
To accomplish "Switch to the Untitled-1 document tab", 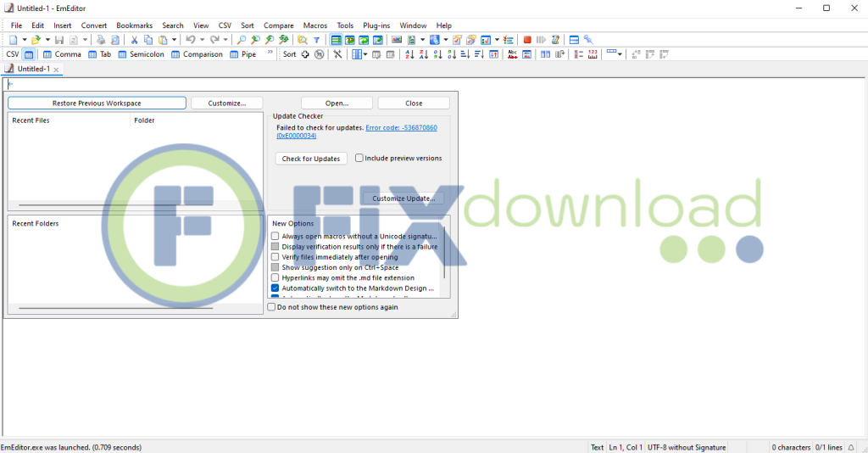I will (x=33, y=69).
